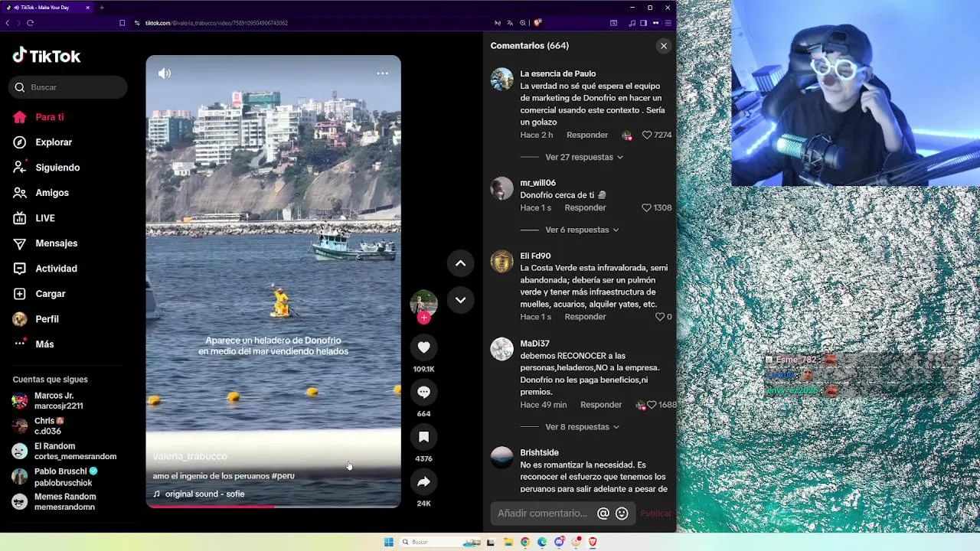Open Mensajes in the sidebar
Screen dimensions: 980x551
pyautogui.click(x=45, y=243)
